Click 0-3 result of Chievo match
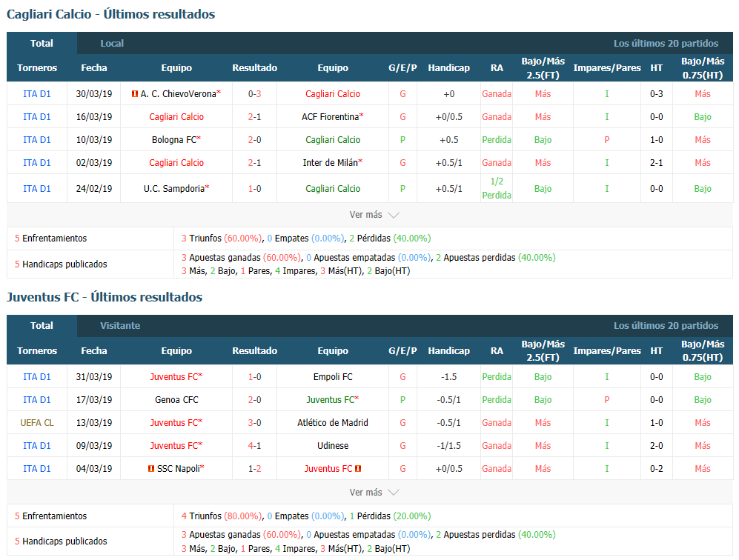The width and height of the screenshot is (739, 560). click(254, 94)
